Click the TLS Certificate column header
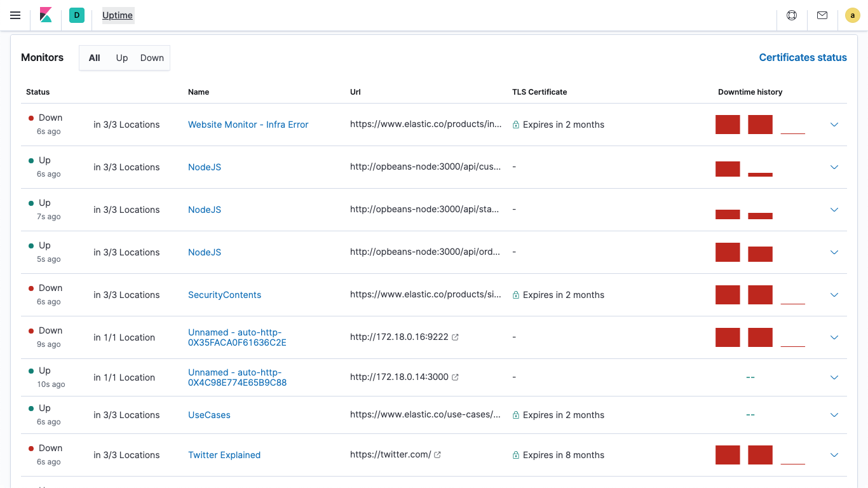The height and width of the screenshot is (488, 868). point(539,92)
